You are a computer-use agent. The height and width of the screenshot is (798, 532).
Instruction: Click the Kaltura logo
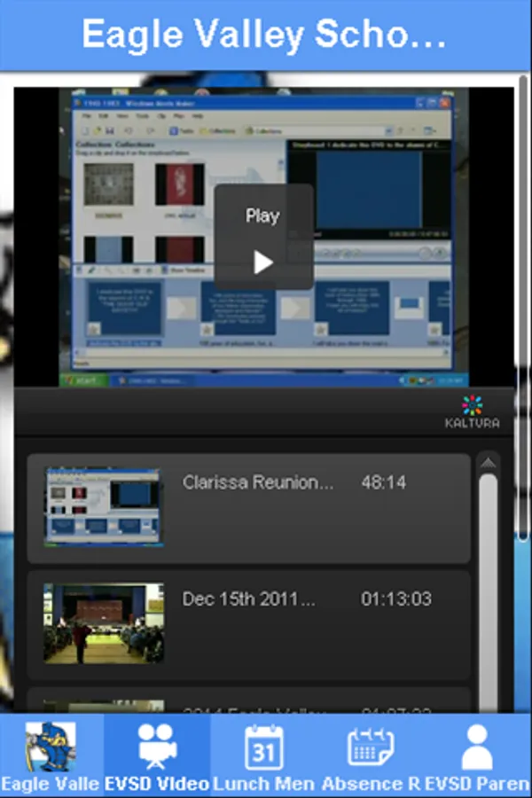pos(472,412)
